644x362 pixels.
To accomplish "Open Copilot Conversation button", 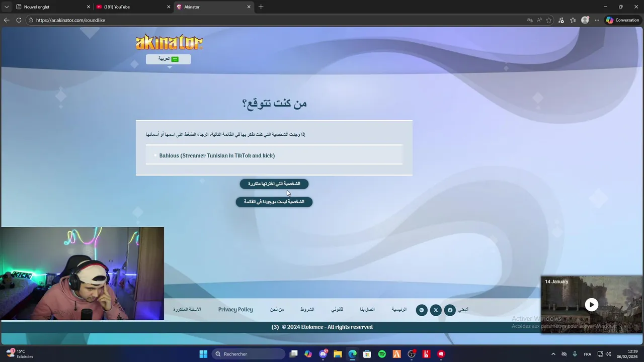I will point(622,20).
